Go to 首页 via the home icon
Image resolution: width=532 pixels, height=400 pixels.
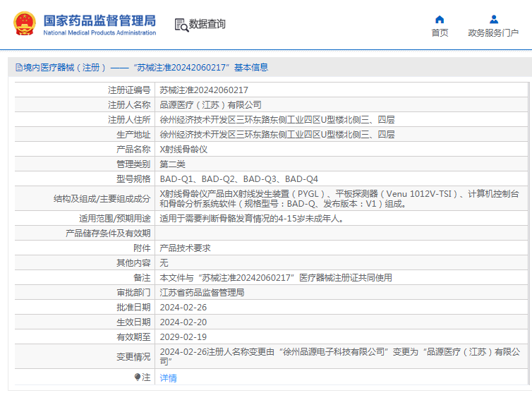(440, 19)
